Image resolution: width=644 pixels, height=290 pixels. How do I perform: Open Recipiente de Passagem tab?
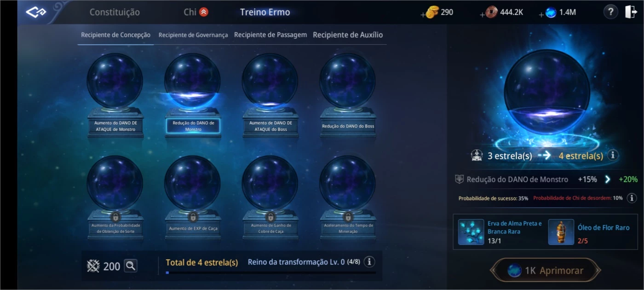point(270,35)
